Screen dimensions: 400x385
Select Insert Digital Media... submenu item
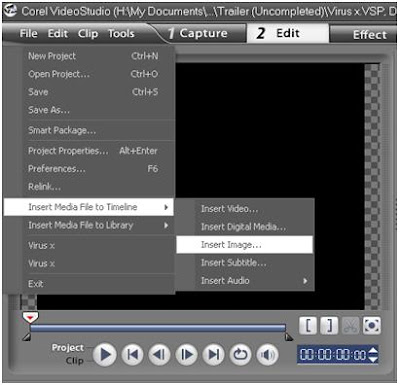click(245, 227)
